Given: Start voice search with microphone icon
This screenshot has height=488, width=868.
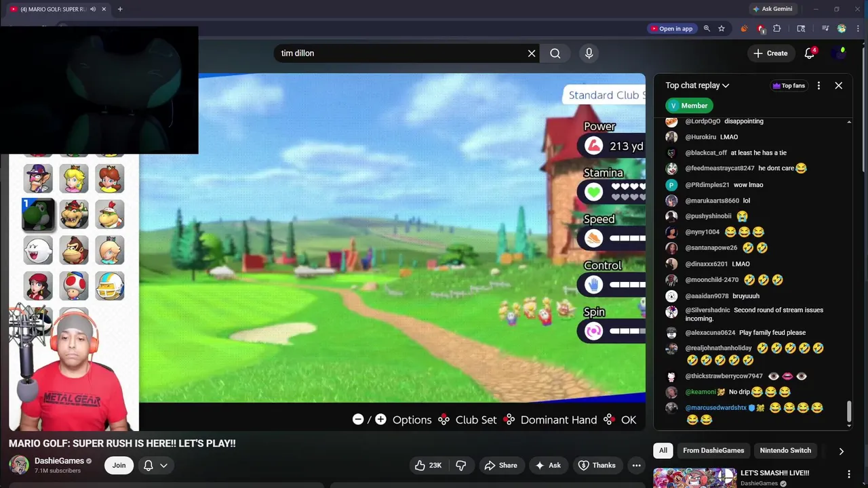Looking at the screenshot, I should tap(589, 53).
